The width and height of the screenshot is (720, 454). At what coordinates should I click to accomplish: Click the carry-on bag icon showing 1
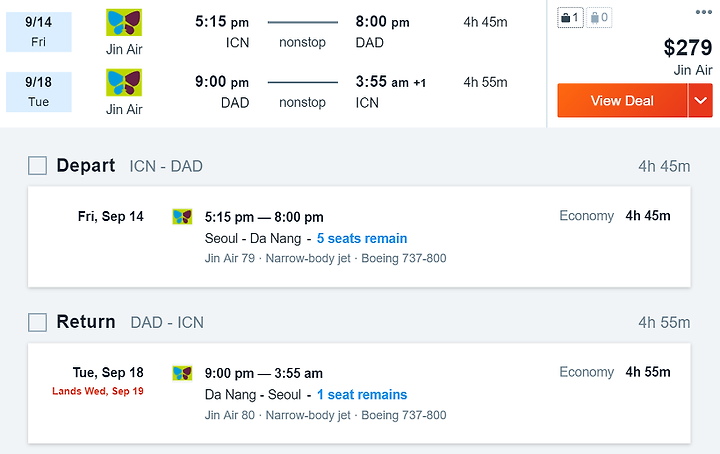(x=570, y=18)
